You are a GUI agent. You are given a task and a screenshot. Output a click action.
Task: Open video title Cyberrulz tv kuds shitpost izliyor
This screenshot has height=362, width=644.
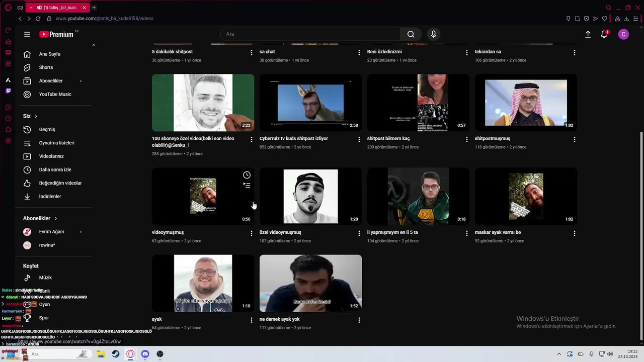click(x=294, y=139)
